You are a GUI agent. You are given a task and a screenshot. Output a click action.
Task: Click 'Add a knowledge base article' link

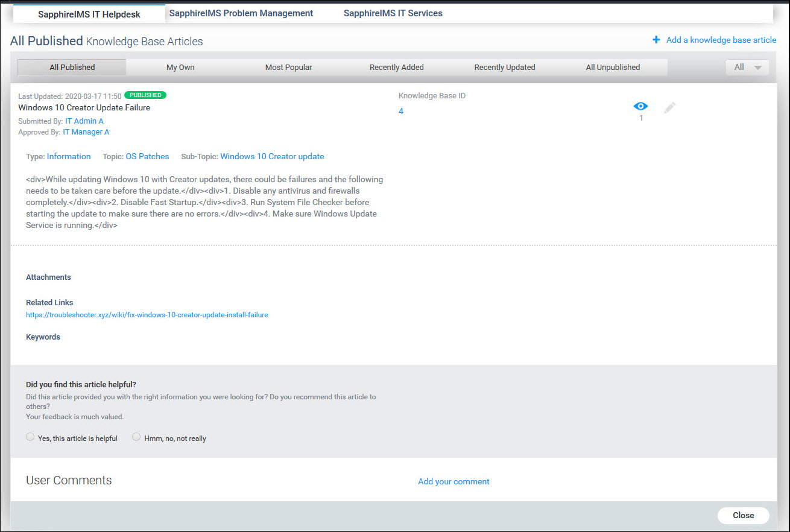[x=721, y=40]
